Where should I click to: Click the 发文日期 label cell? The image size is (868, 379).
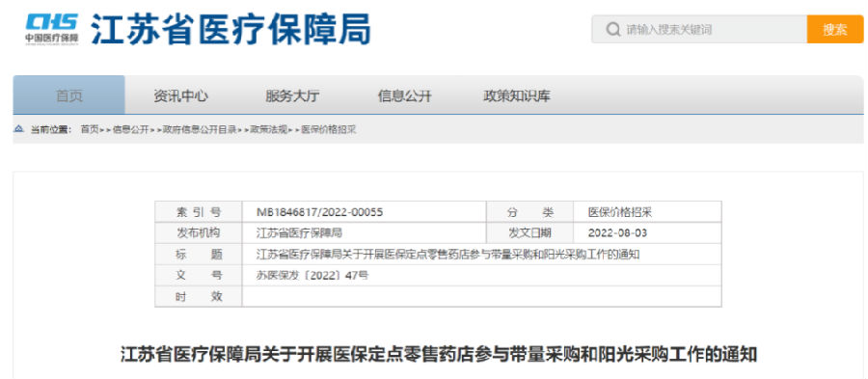529,233
